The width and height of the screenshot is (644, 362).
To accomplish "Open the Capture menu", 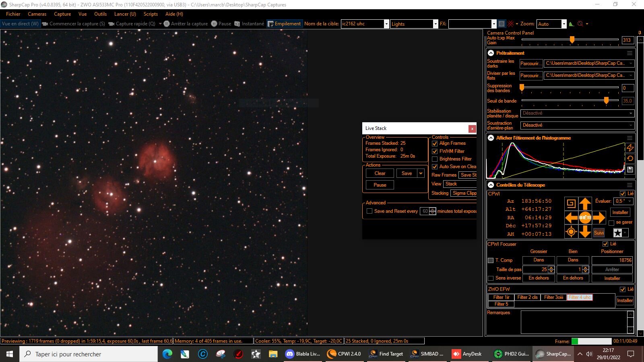I will [62, 14].
